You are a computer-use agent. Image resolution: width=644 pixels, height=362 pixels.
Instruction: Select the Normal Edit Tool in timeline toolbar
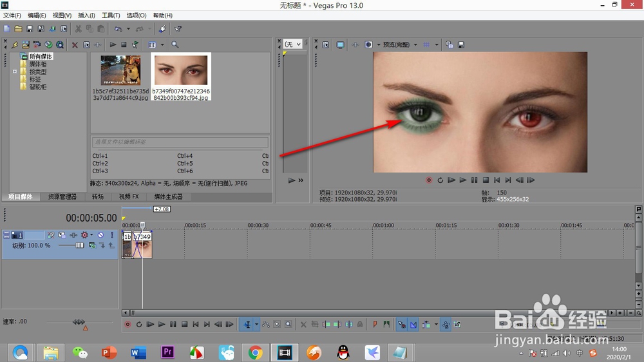coord(247,325)
